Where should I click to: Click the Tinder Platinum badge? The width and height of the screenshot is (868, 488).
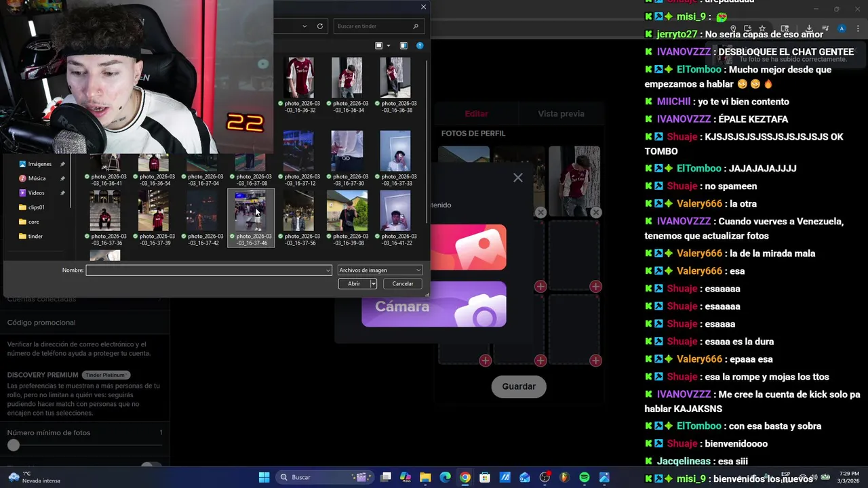(x=106, y=375)
